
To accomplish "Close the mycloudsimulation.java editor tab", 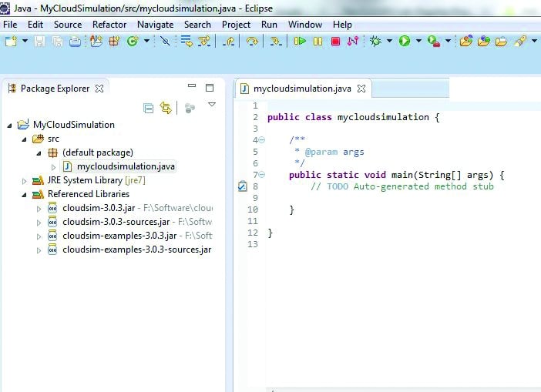I will (x=361, y=89).
